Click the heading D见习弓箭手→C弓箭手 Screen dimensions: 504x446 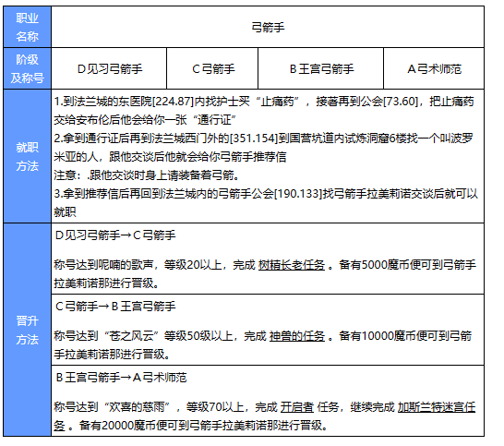(115, 235)
